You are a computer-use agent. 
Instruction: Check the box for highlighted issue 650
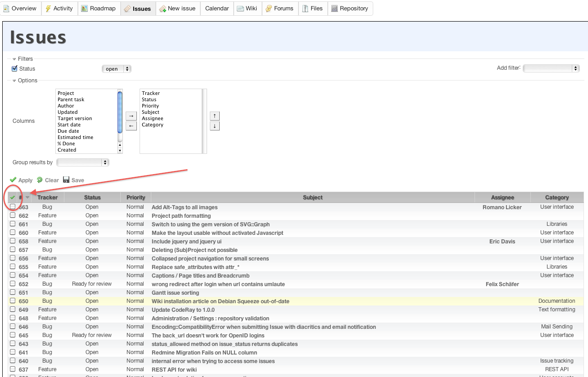(x=13, y=301)
